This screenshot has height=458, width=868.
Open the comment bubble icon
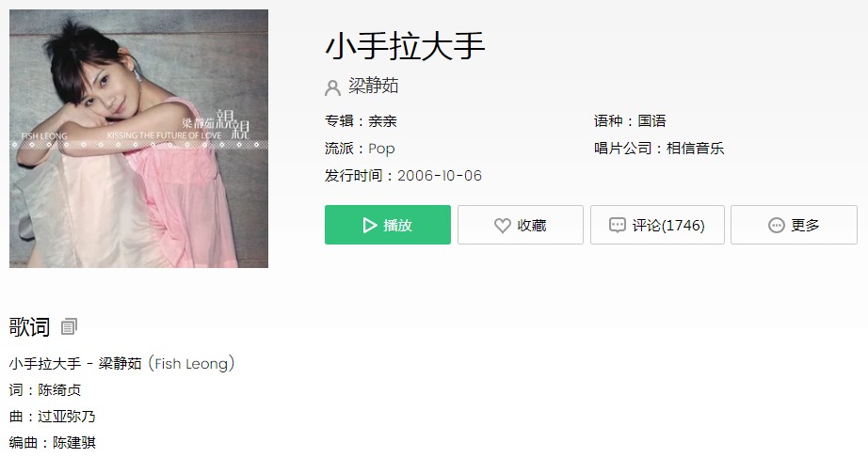click(617, 225)
